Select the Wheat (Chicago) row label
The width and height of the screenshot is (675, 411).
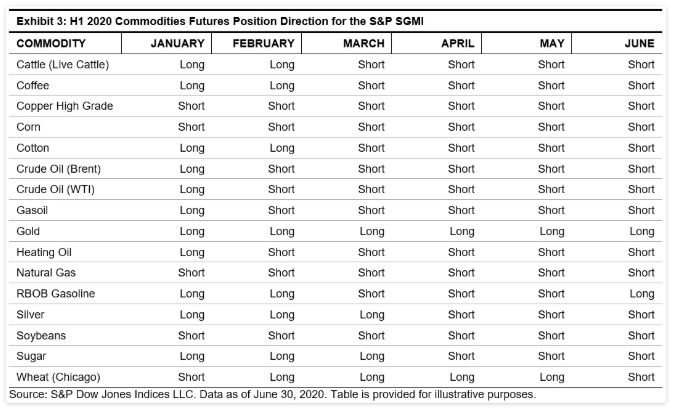point(56,377)
